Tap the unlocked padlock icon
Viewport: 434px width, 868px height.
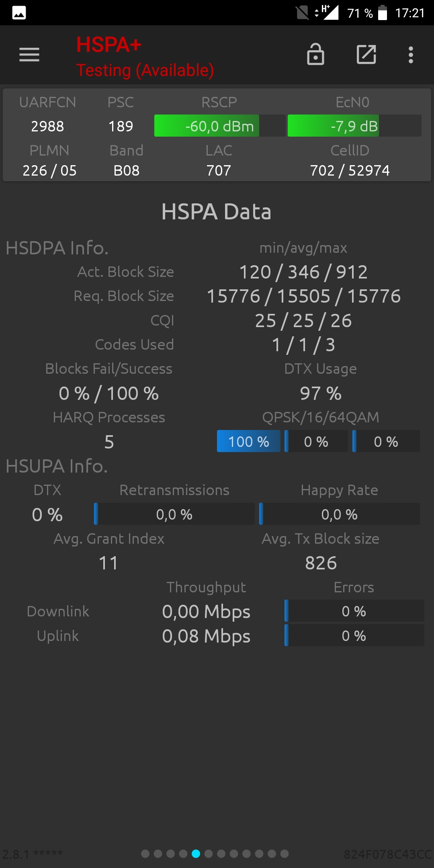(x=315, y=54)
